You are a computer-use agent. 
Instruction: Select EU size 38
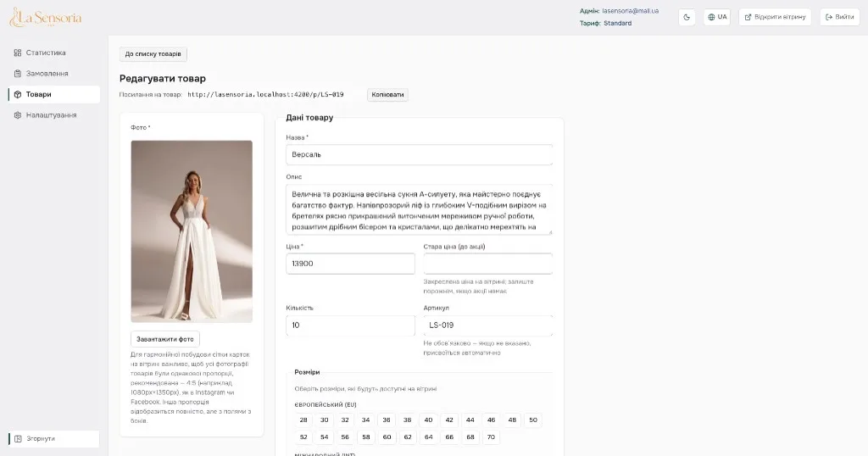point(408,420)
